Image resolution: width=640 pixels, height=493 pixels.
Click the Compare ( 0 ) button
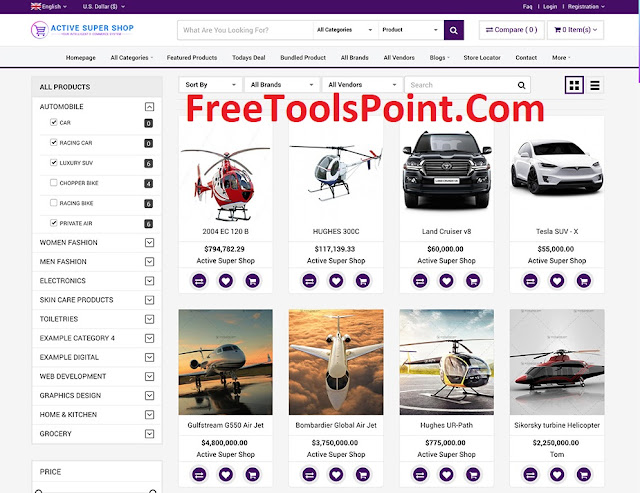[x=511, y=30]
